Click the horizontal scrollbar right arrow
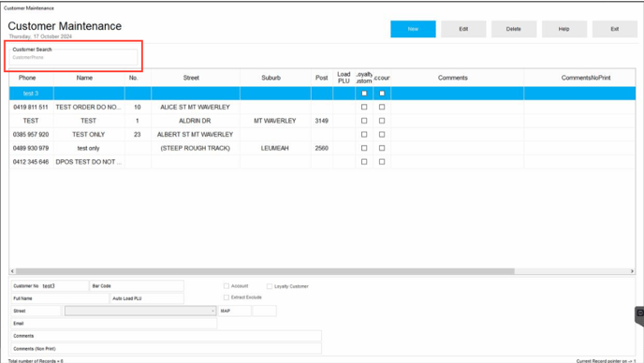 632,271
